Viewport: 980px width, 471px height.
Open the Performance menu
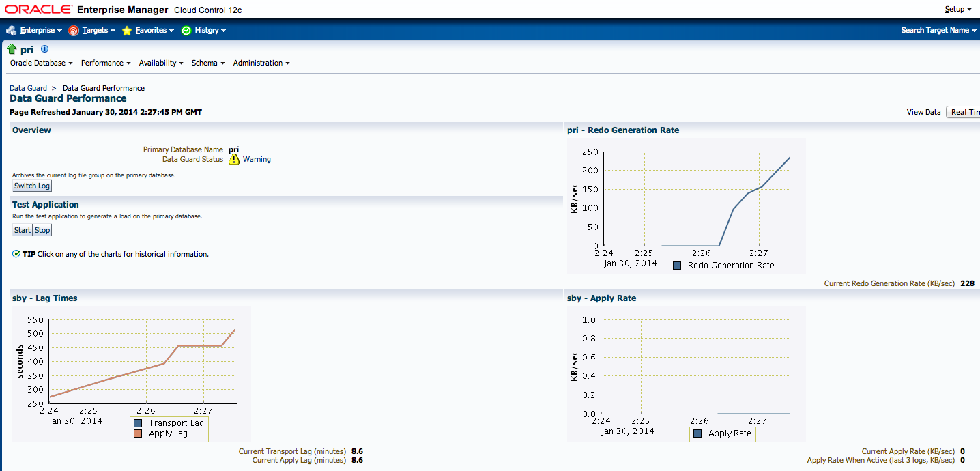click(106, 63)
